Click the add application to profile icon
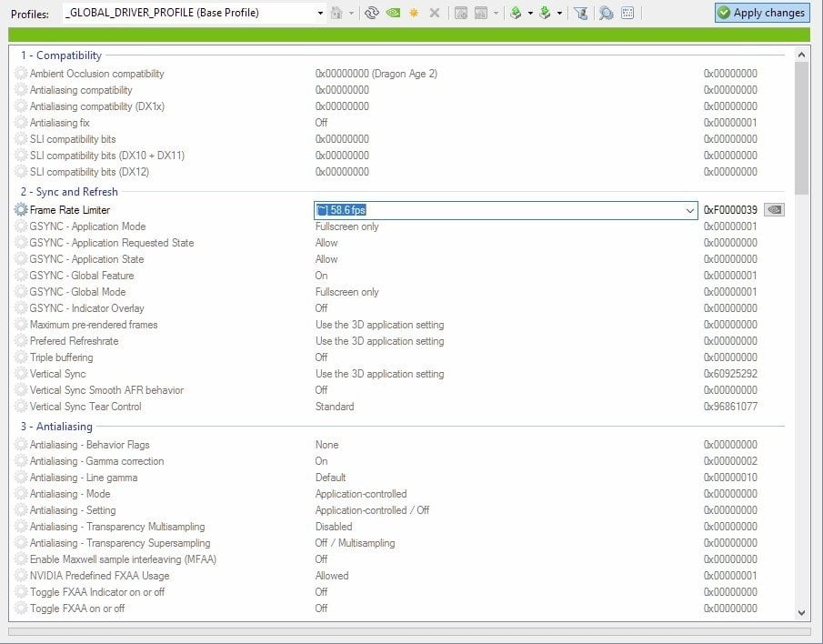Viewport: 823px width, 644px height. 461,13
